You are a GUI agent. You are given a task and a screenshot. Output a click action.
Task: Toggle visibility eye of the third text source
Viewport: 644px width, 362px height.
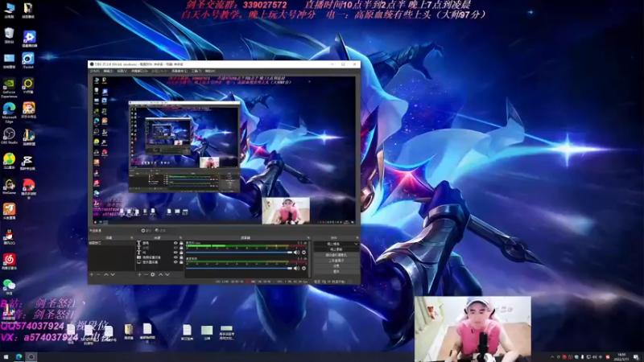pyautogui.click(x=175, y=253)
